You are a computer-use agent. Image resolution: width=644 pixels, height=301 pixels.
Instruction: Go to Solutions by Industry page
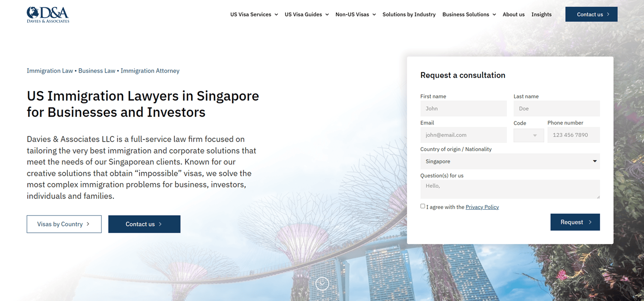pyautogui.click(x=409, y=15)
